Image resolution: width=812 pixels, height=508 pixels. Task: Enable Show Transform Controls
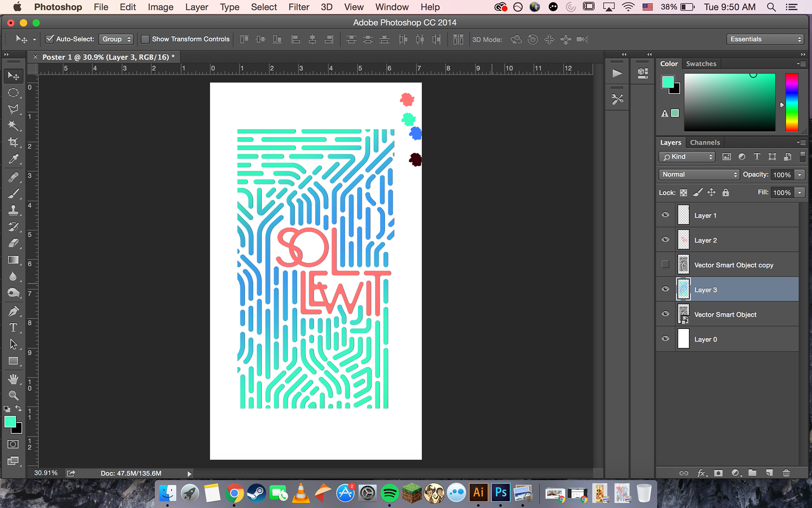(x=145, y=39)
